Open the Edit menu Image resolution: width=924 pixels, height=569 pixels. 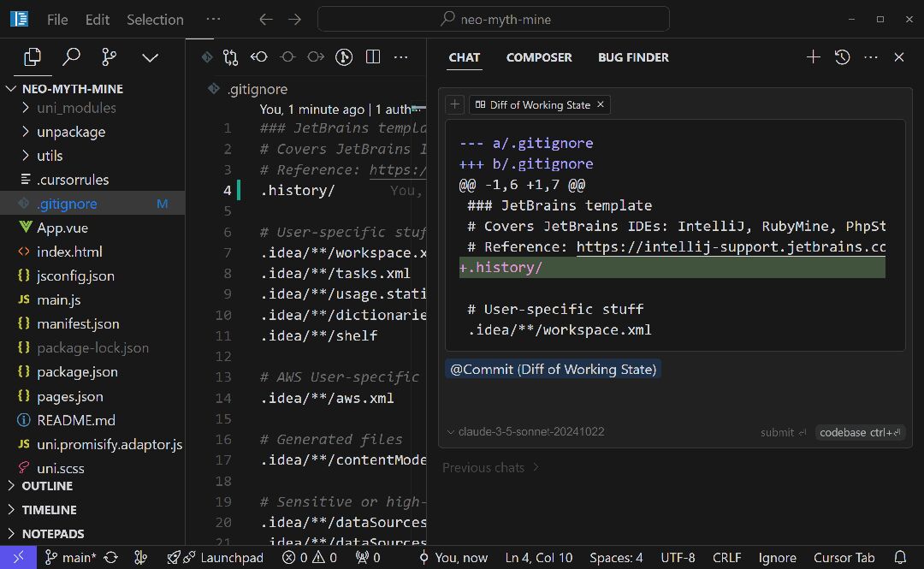click(98, 19)
